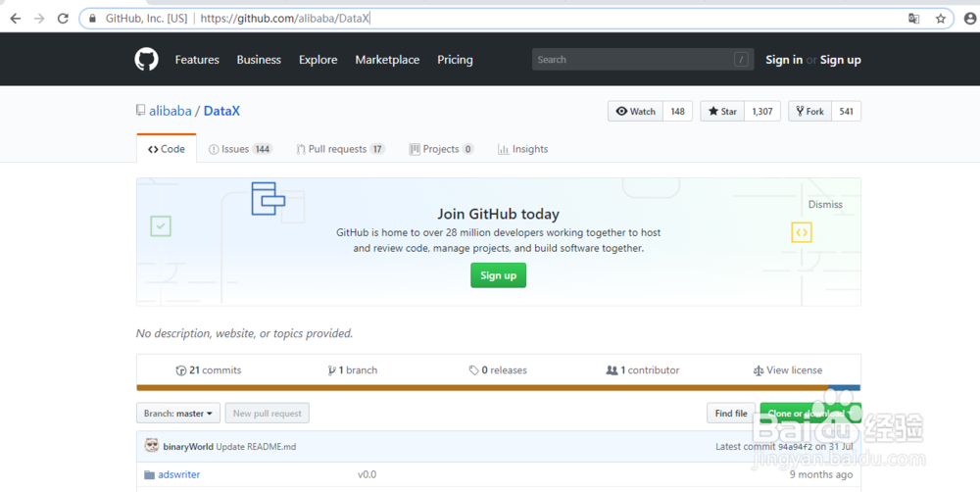Click the v0.0 commit message for adswriter
Screen dimensions: 980x492
coord(367,474)
